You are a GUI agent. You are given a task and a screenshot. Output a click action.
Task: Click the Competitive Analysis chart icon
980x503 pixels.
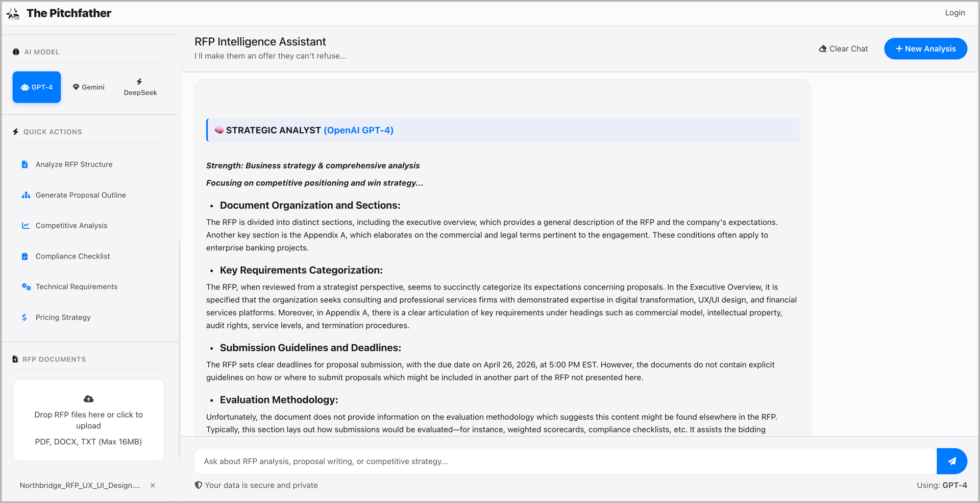[x=26, y=226]
